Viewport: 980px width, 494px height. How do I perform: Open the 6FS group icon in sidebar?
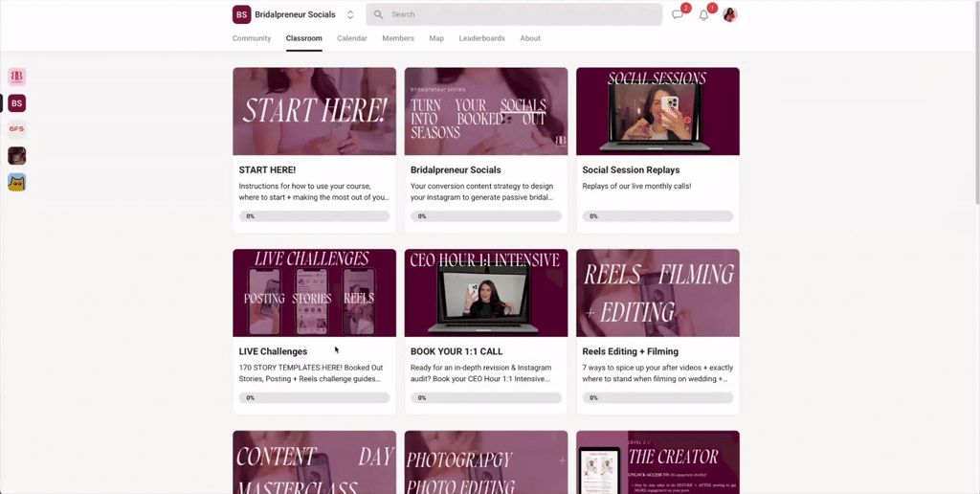[x=17, y=129]
